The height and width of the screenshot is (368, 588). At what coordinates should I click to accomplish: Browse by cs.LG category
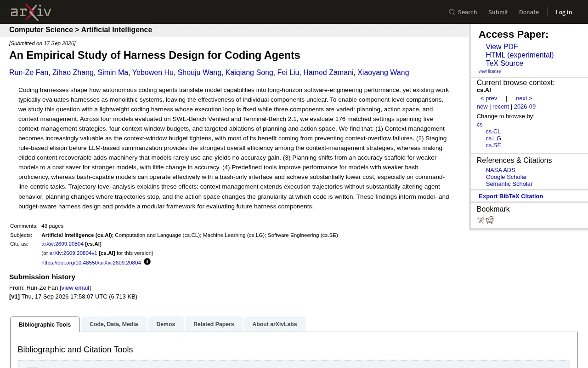[493, 138]
